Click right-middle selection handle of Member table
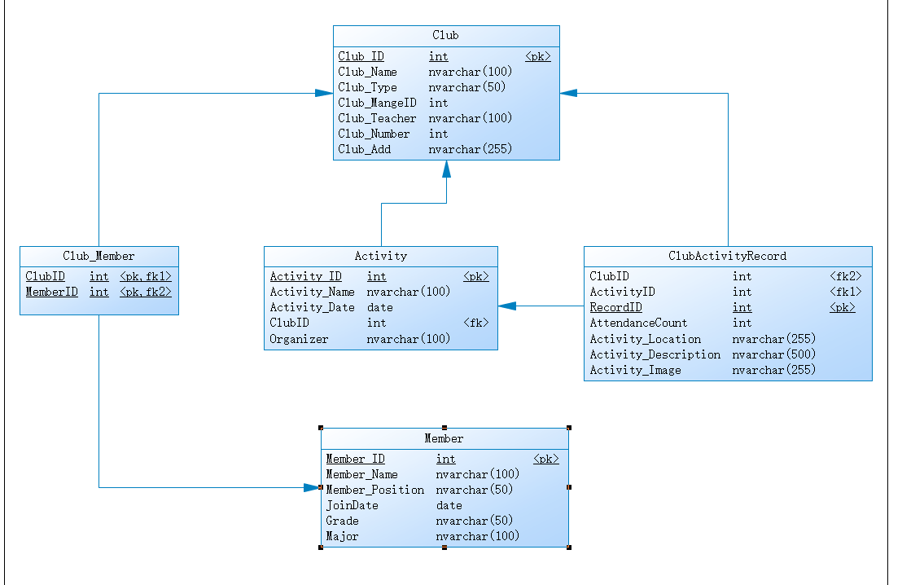The image size is (924, 585). [569, 487]
